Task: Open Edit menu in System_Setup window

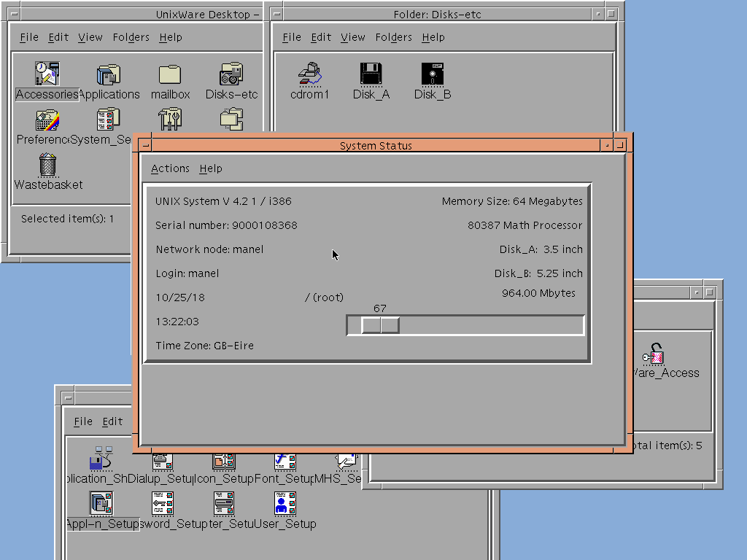Action: tap(112, 421)
